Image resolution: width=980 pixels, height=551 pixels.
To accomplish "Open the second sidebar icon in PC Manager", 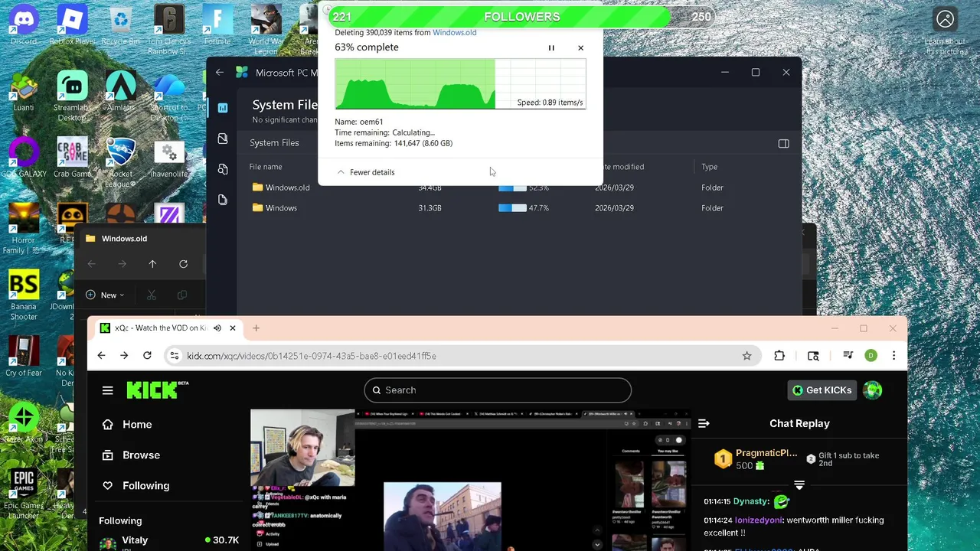I will point(223,139).
